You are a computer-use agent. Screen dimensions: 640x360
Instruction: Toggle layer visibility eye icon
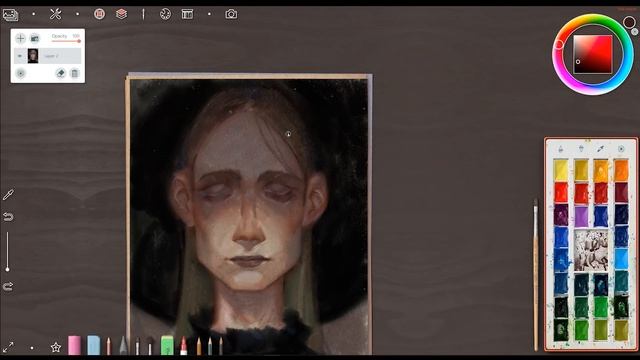20,56
